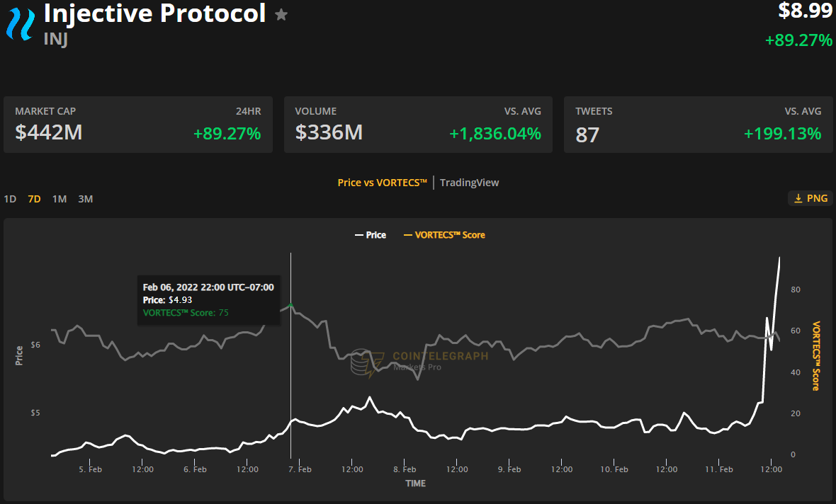Select the 3M timeframe
The height and width of the screenshot is (504, 836).
pyautogui.click(x=85, y=199)
